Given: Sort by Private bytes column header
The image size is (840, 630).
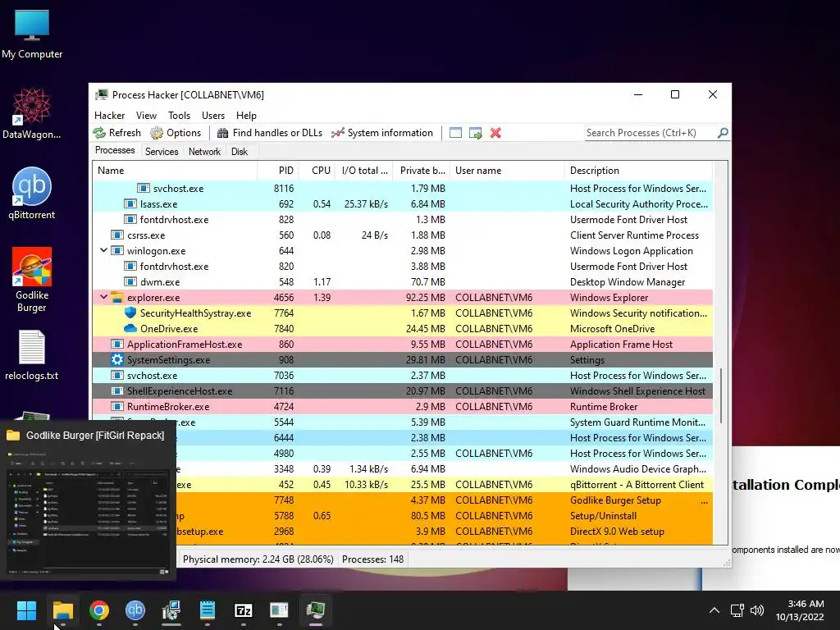Looking at the screenshot, I should (421, 171).
